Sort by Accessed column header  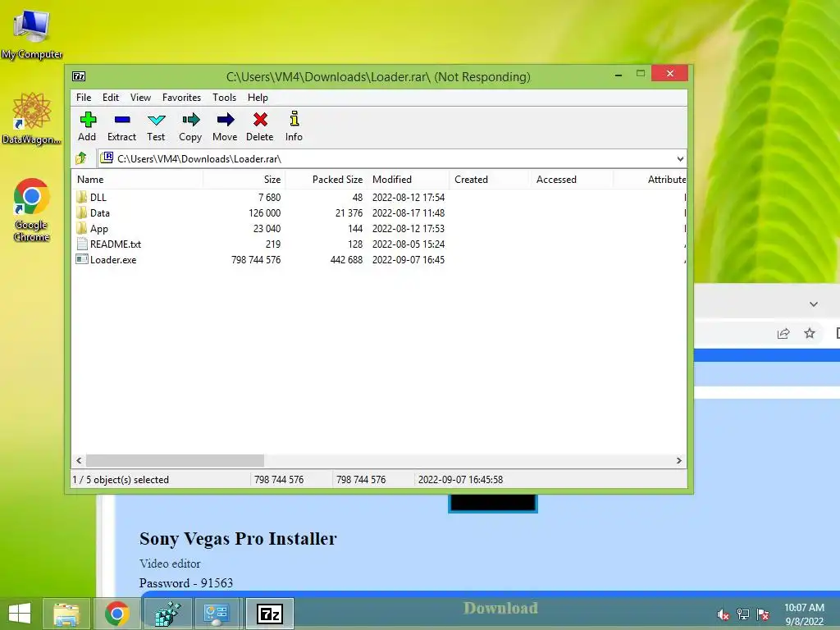(x=572, y=180)
